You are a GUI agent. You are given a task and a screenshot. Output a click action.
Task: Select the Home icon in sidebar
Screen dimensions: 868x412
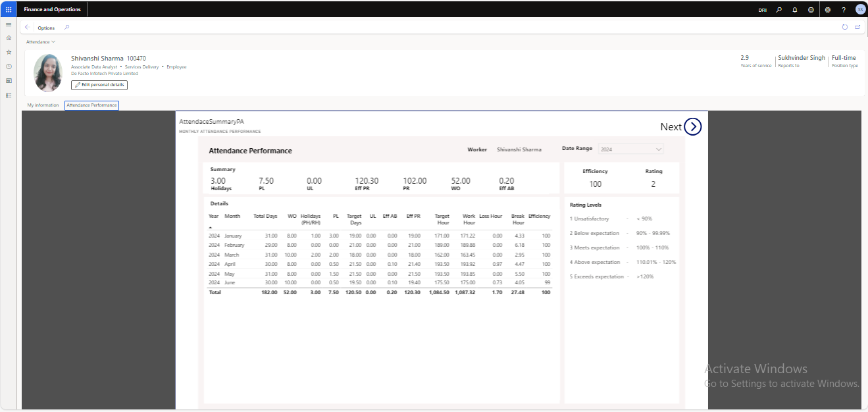9,39
